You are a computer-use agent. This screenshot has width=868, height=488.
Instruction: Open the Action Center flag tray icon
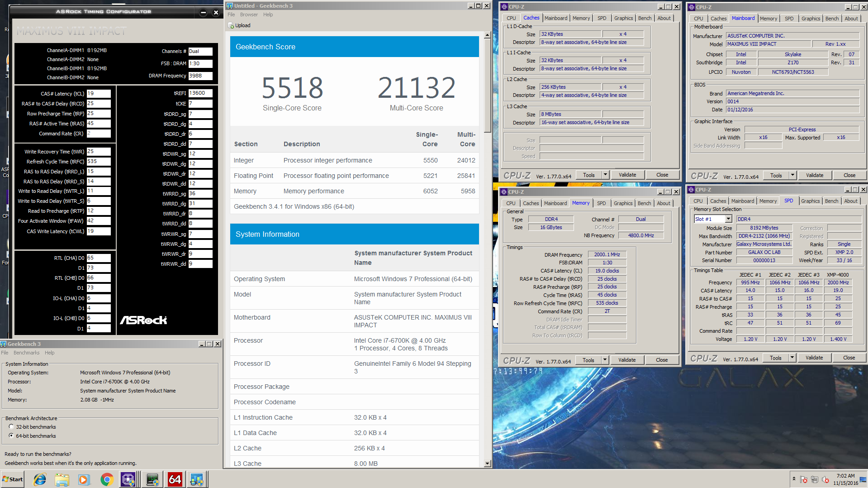804,479
